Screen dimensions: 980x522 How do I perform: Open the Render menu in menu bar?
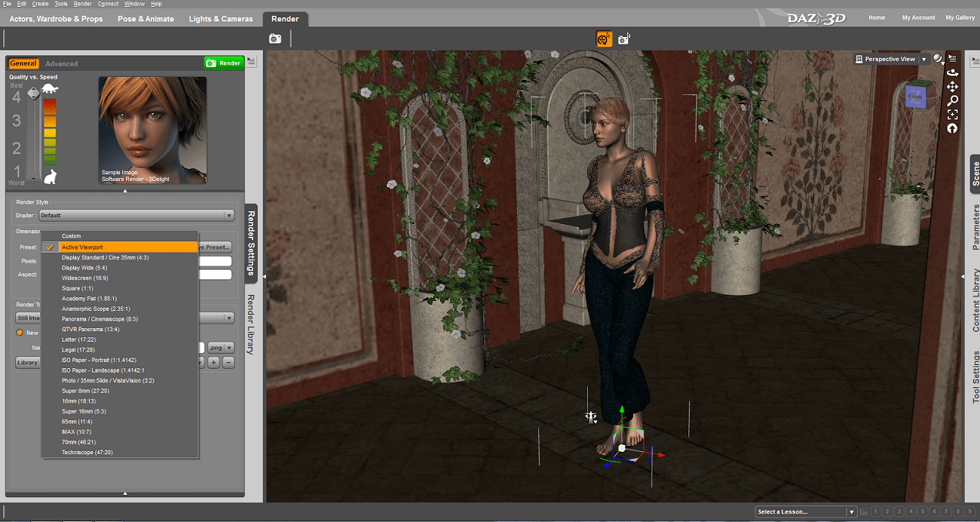(x=82, y=4)
